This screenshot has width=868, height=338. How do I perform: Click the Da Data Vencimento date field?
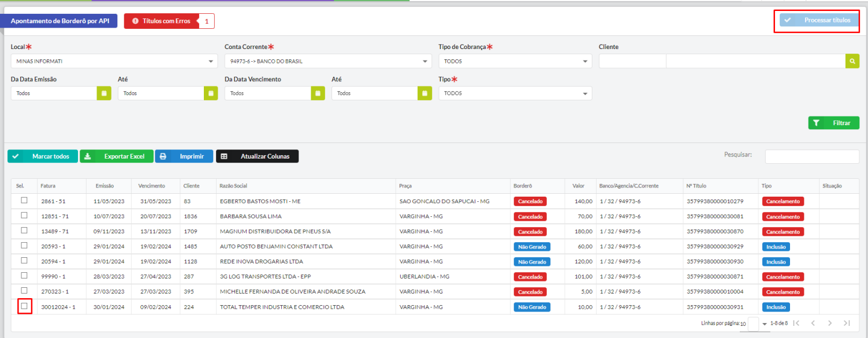tap(267, 93)
